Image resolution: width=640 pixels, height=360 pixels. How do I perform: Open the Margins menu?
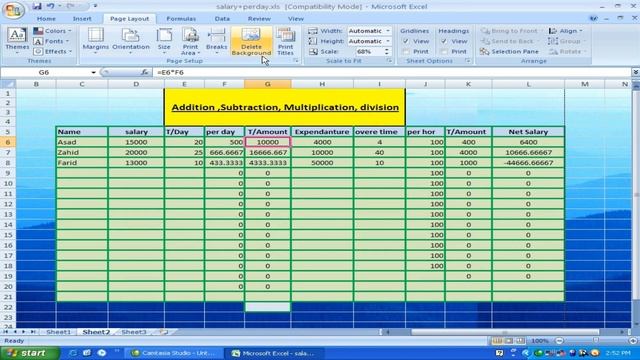click(96, 41)
